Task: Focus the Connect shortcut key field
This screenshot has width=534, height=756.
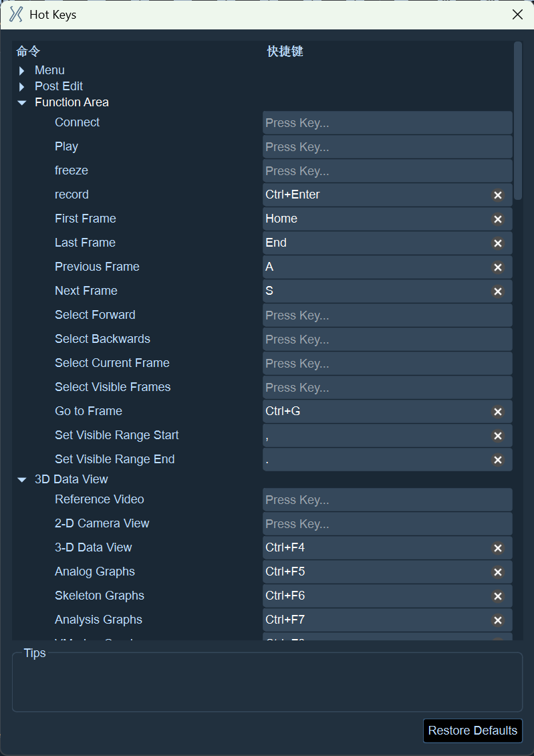Action: coord(387,122)
